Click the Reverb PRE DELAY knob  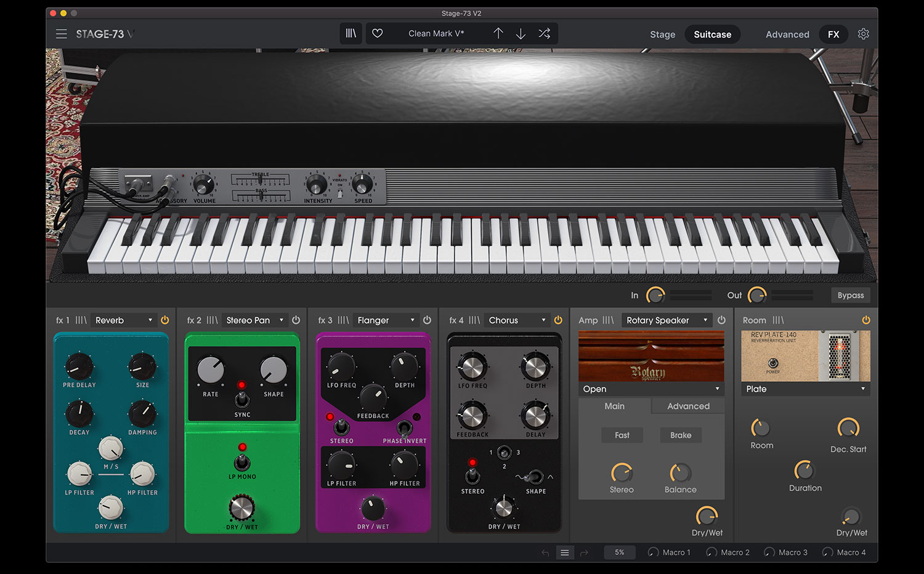(79, 366)
